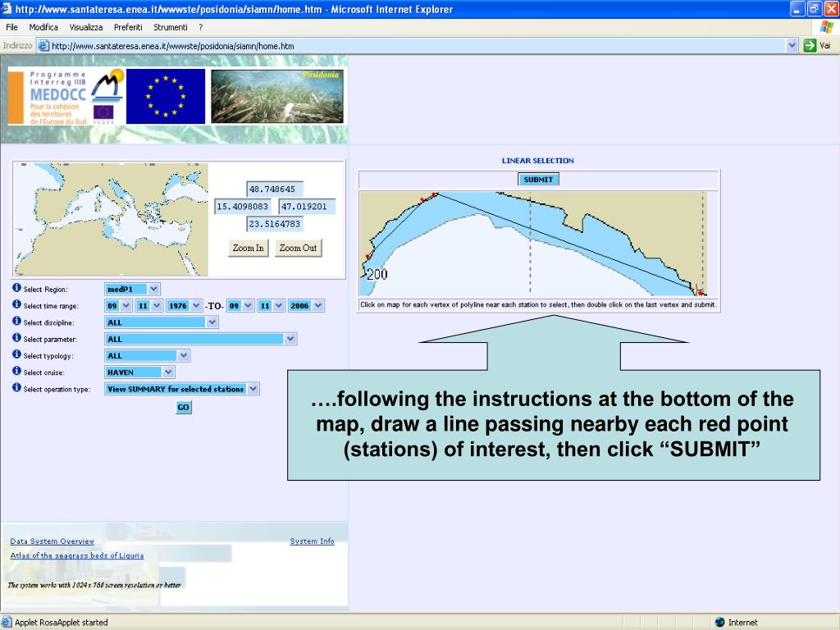Click the MEDOCC programme logo
Image resolution: width=840 pixels, height=630 pixels.
point(66,97)
